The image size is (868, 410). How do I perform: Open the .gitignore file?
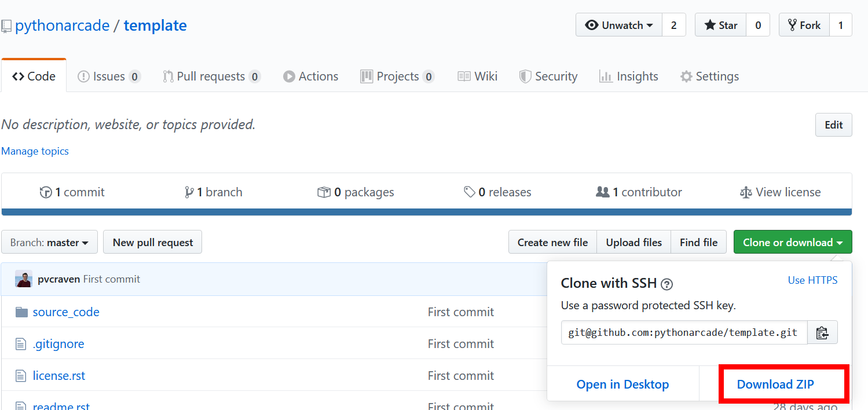point(58,344)
